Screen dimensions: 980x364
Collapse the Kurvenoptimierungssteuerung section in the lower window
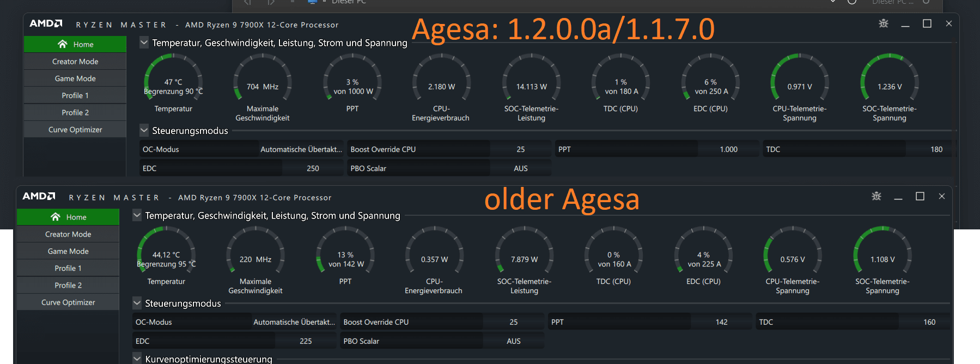[137, 358]
